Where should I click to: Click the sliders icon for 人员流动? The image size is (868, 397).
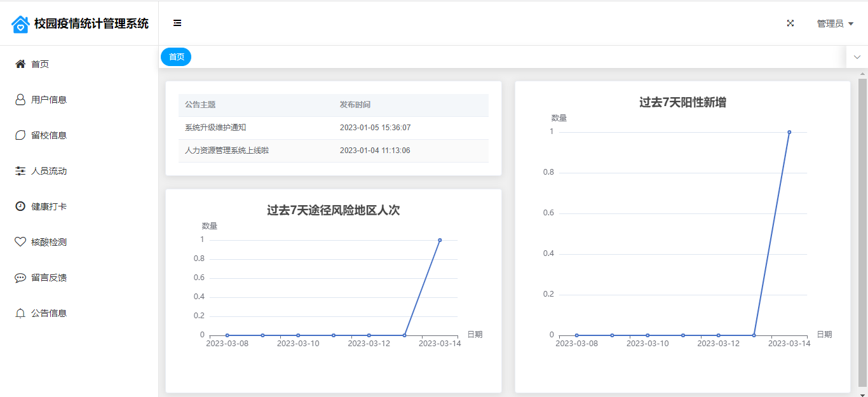[20, 171]
